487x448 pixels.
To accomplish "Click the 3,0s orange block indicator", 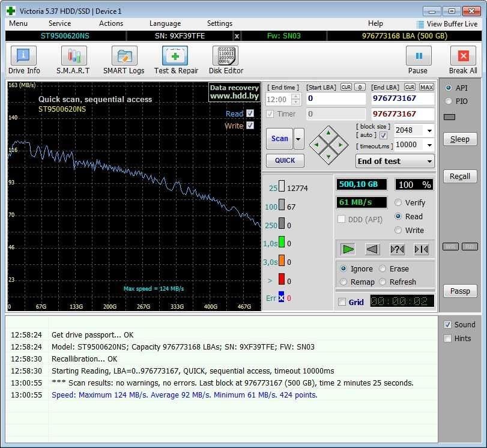I will 282,261.
